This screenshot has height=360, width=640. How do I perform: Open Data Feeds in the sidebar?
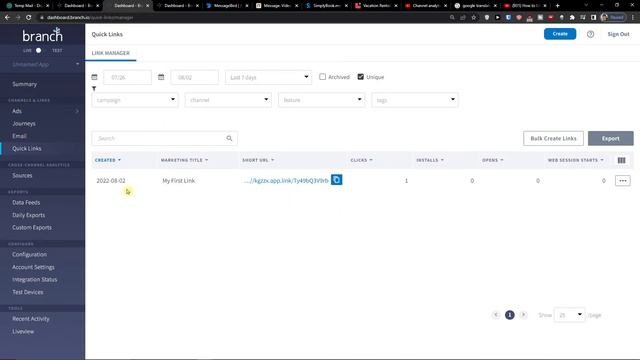26,202
